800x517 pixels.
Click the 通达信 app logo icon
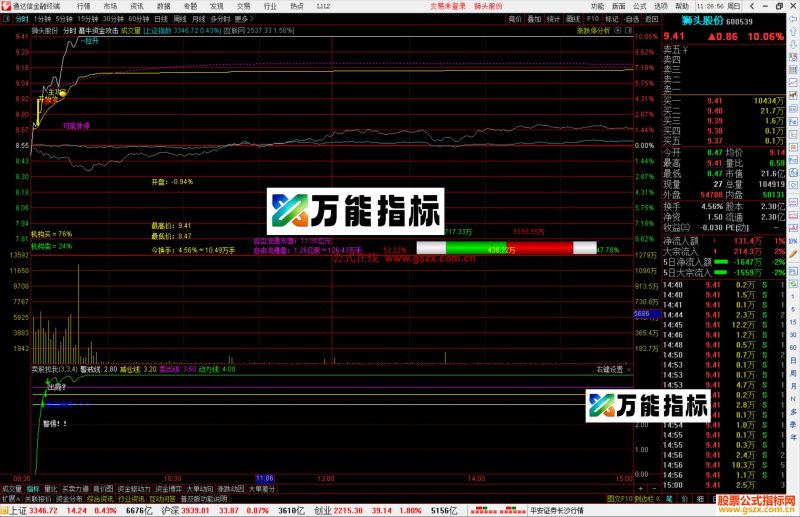tap(6, 6)
